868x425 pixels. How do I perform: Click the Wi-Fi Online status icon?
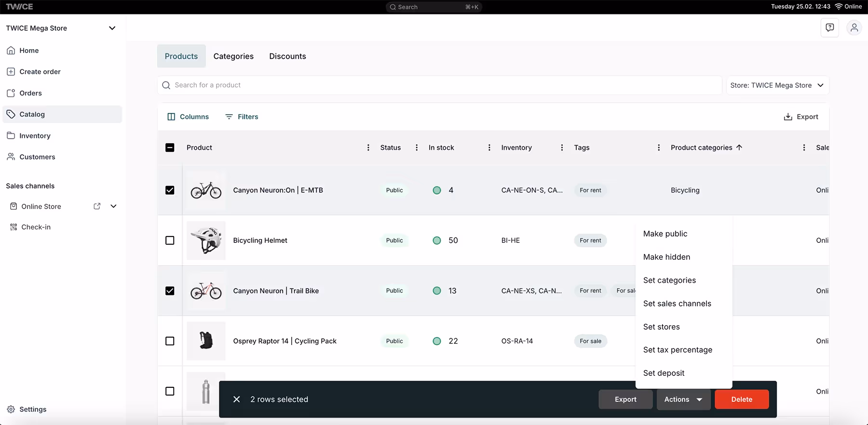tap(839, 7)
